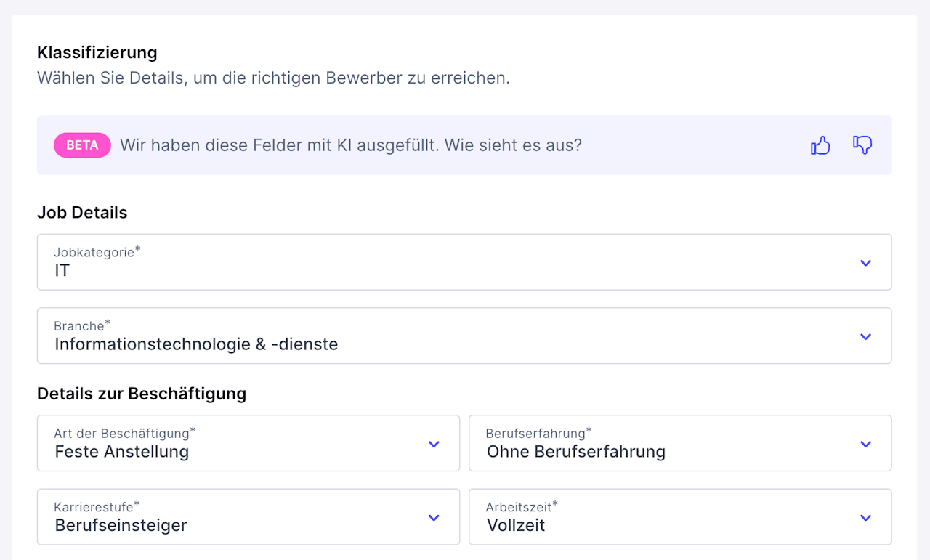Click the chevron arrow in Jobkategorie field

[x=865, y=263]
